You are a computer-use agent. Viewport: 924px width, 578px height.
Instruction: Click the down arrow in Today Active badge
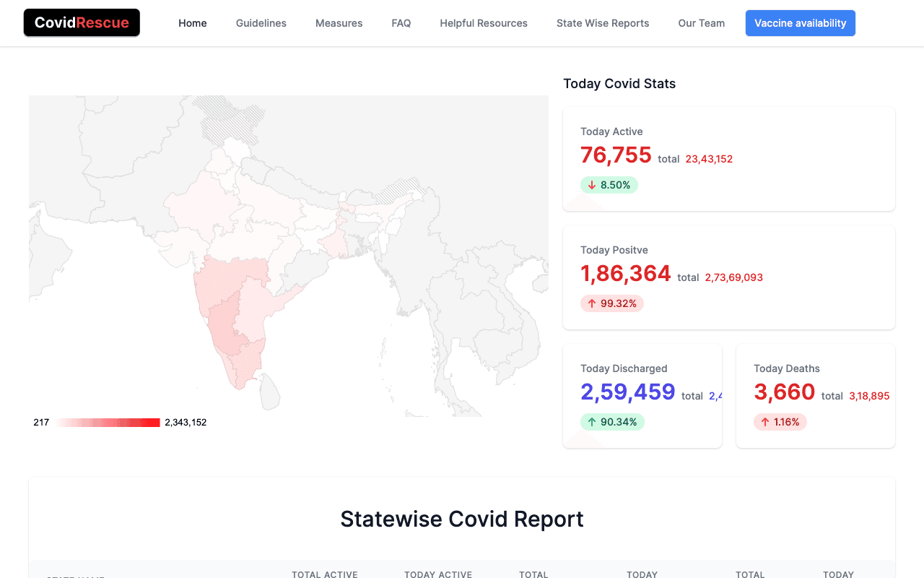592,185
